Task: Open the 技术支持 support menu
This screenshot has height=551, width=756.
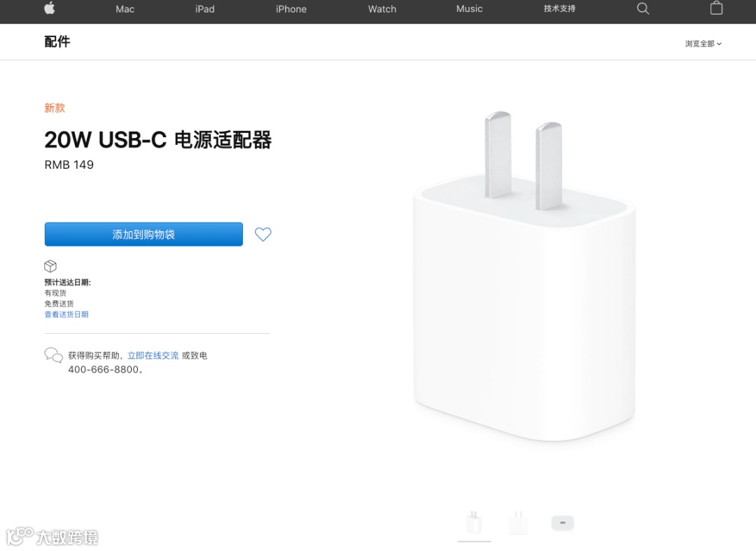Action: [x=559, y=8]
